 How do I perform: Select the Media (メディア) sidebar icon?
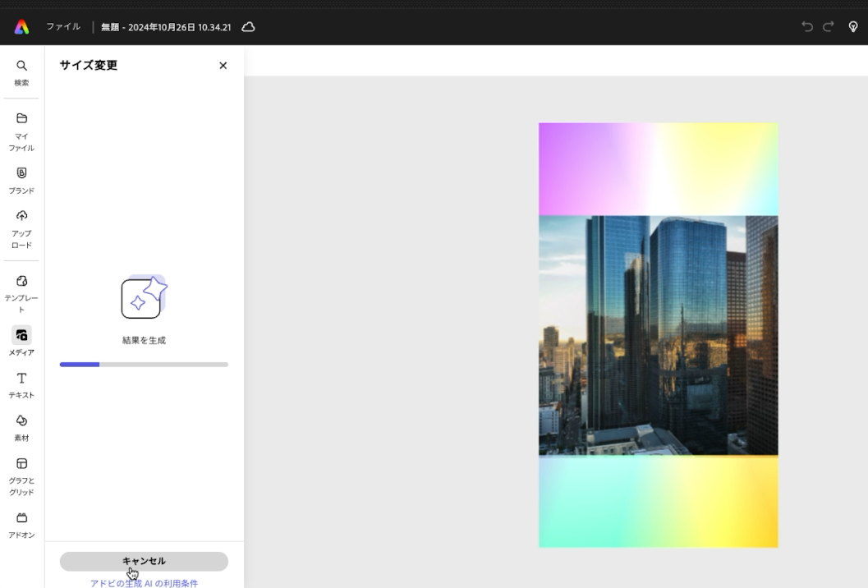pos(21,341)
